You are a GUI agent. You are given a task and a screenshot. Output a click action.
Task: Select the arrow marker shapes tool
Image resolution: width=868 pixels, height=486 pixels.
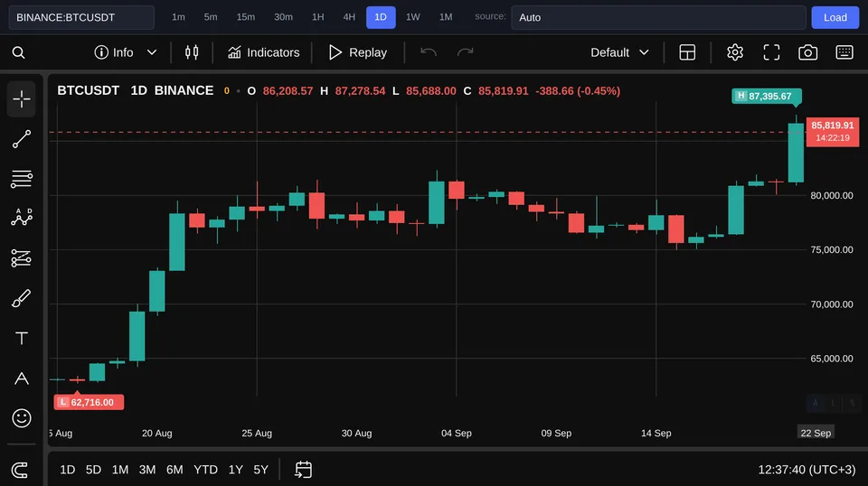[x=22, y=379]
